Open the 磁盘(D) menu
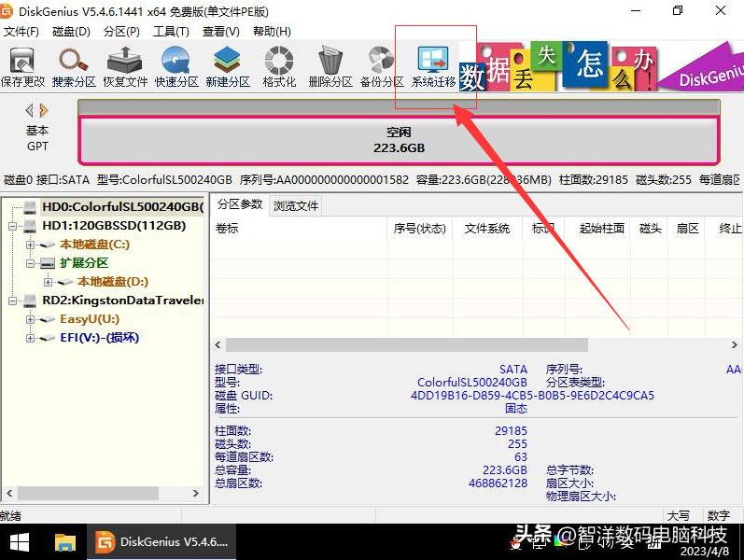Screen dimensions: 744x560 click(x=71, y=32)
